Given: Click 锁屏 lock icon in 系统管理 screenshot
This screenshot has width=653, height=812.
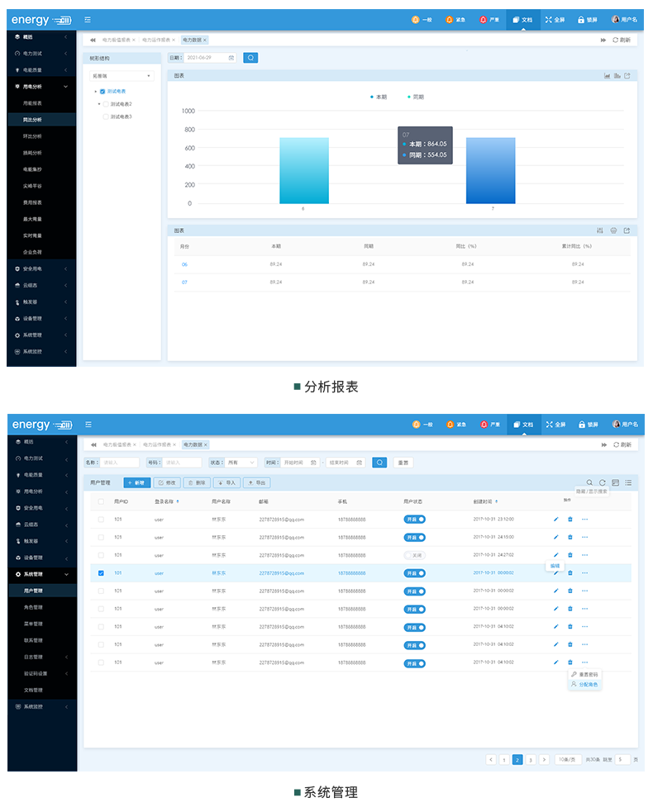Looking at the screenshot, I should (x=582, y=425).
